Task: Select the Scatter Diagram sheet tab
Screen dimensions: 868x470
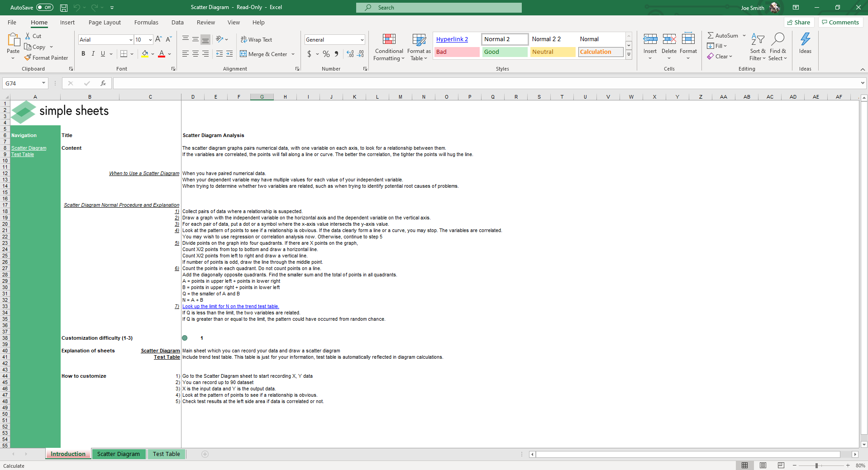Action: tap(119, 454)
